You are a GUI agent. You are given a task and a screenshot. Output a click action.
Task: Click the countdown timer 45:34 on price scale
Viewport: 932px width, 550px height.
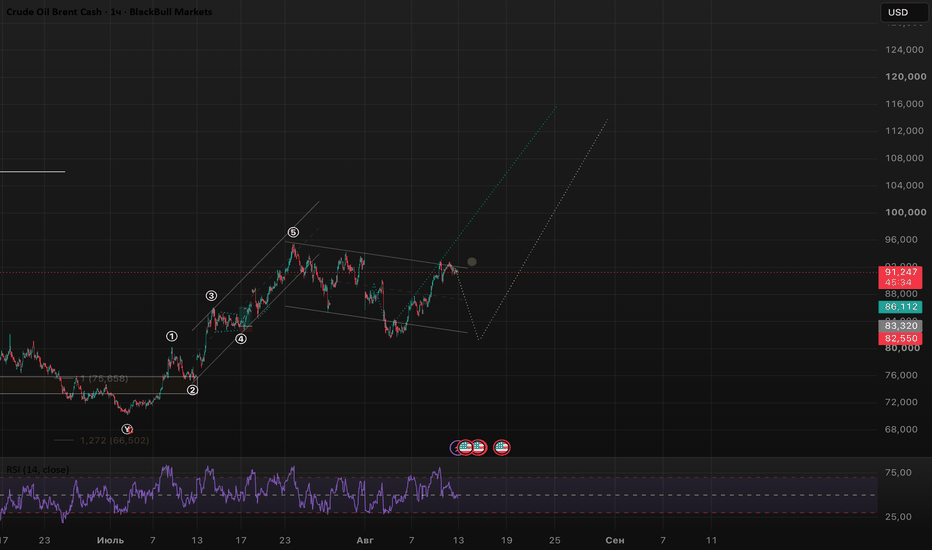[x=900, y=282]
